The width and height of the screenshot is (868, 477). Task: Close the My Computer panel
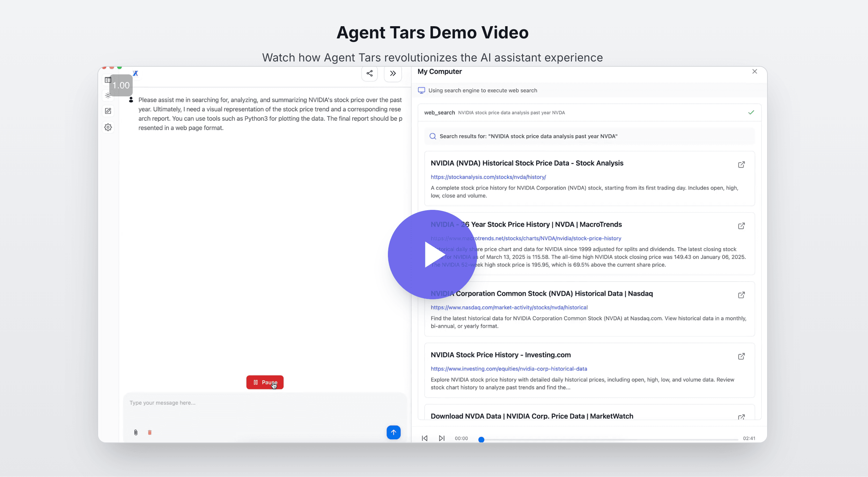(755, 71)
